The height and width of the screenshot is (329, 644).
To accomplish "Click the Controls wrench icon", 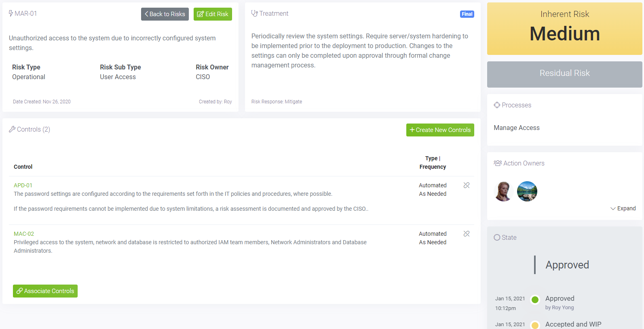I will point(12,129).
